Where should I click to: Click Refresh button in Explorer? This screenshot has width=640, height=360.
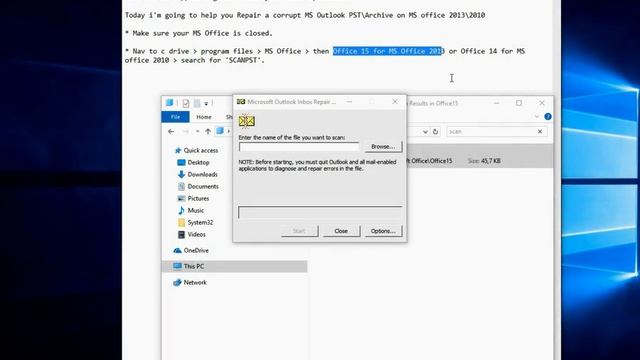(436, 132)
